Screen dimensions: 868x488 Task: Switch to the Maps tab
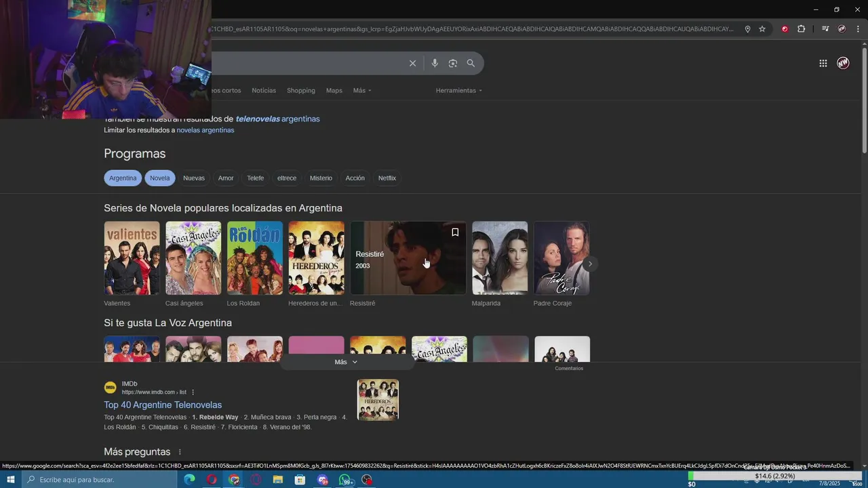334,90
